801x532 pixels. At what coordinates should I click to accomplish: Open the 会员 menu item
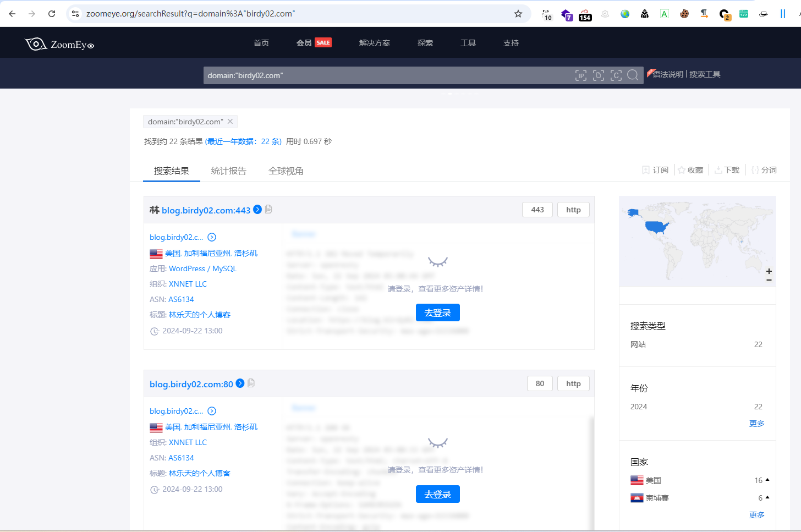(x=304, y=43)
